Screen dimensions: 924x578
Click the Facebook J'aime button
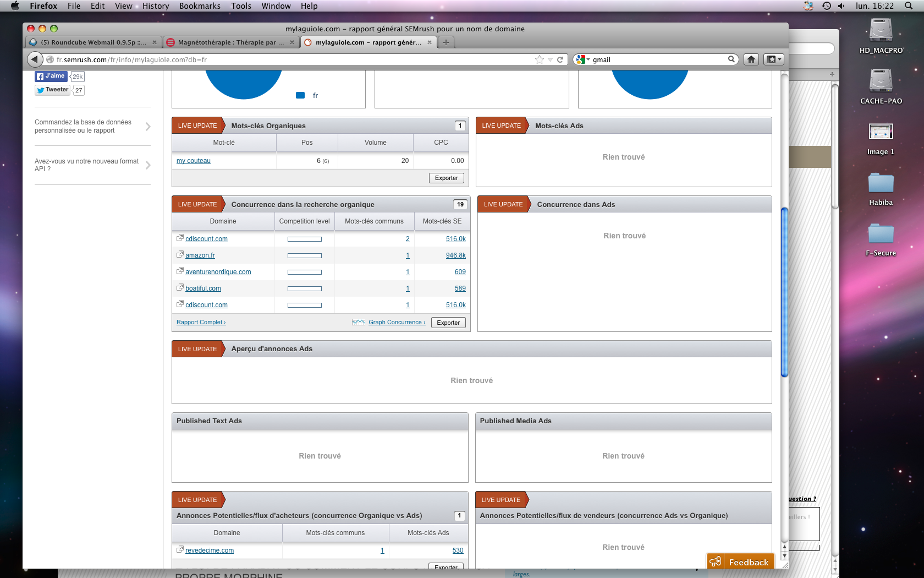(51, 76)
